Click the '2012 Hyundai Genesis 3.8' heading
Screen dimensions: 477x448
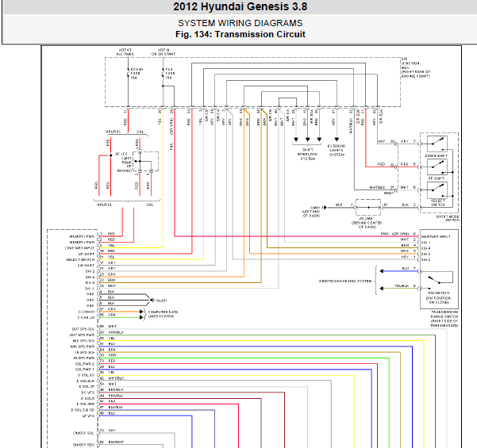coord(240,6)
